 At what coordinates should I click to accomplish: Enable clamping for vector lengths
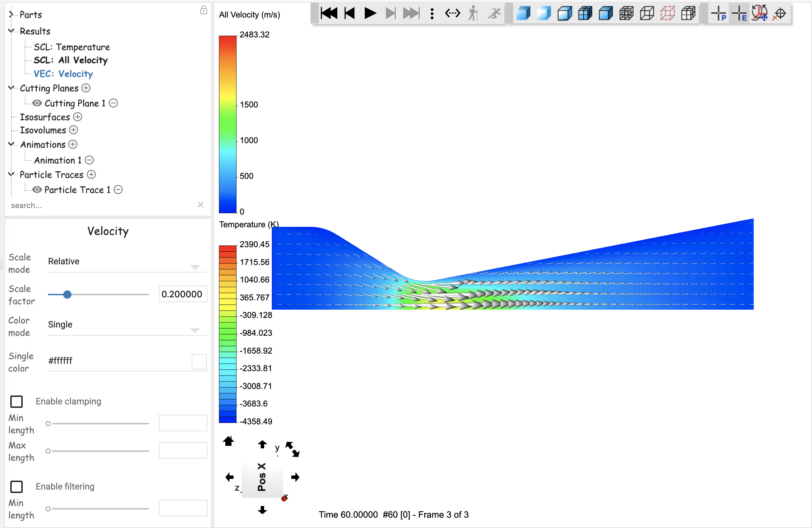point(16,401)
